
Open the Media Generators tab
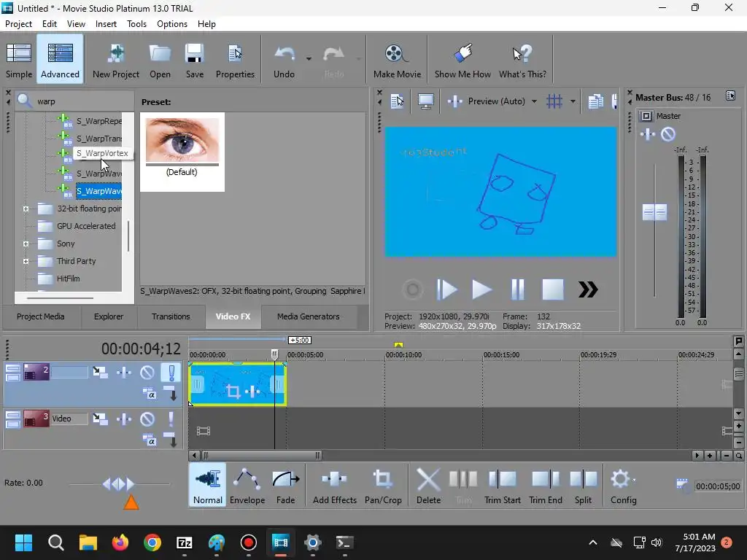309,316
